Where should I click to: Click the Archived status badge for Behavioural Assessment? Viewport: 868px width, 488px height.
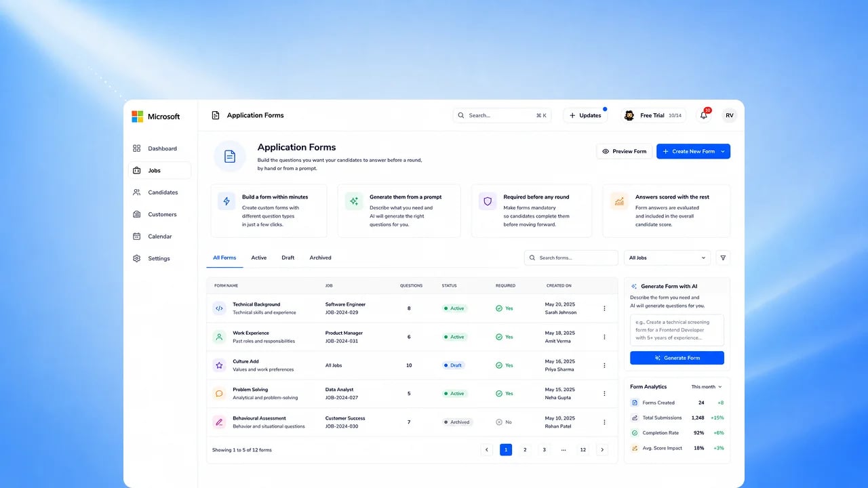tap(457, 422)
